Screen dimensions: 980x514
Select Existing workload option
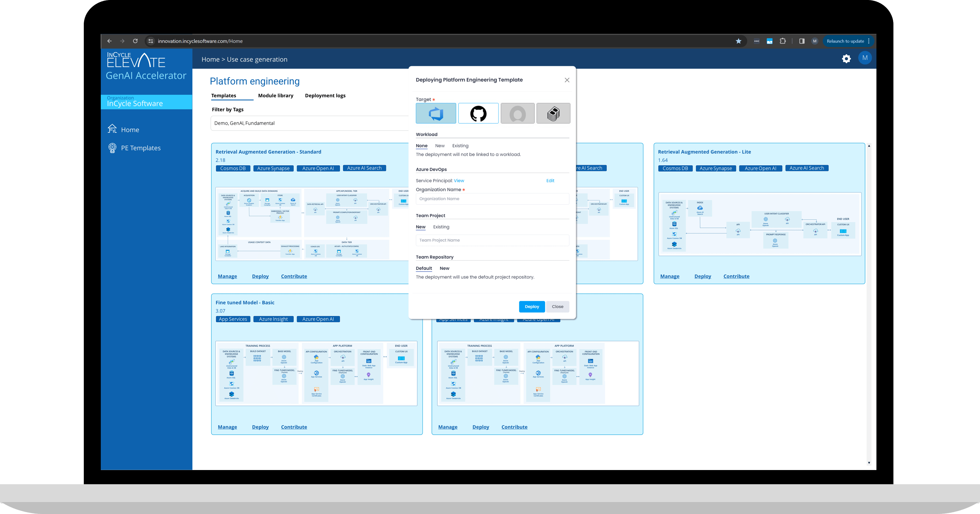[460, 146]
